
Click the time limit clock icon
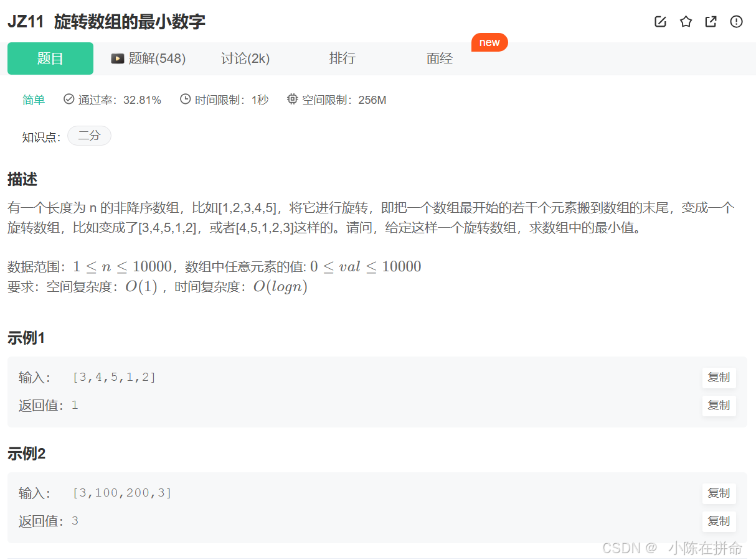(x=185, y=99)
